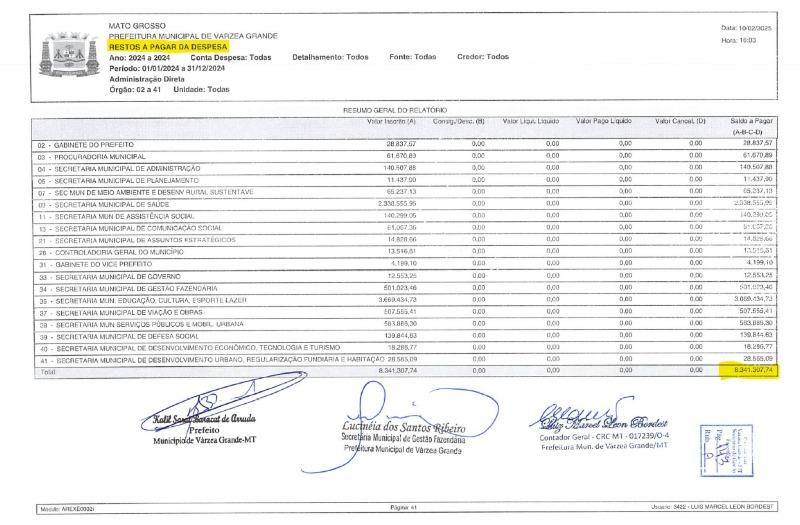Screen dimensions: 800x525
Task: Click the 'Valor Inscrito (A)' column header
Action: pos(391,121)
